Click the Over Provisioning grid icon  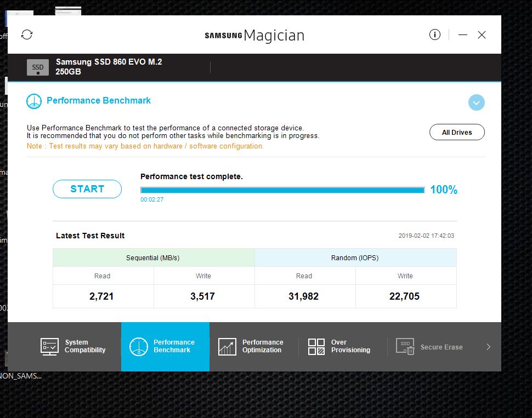(x=316, y=346)
